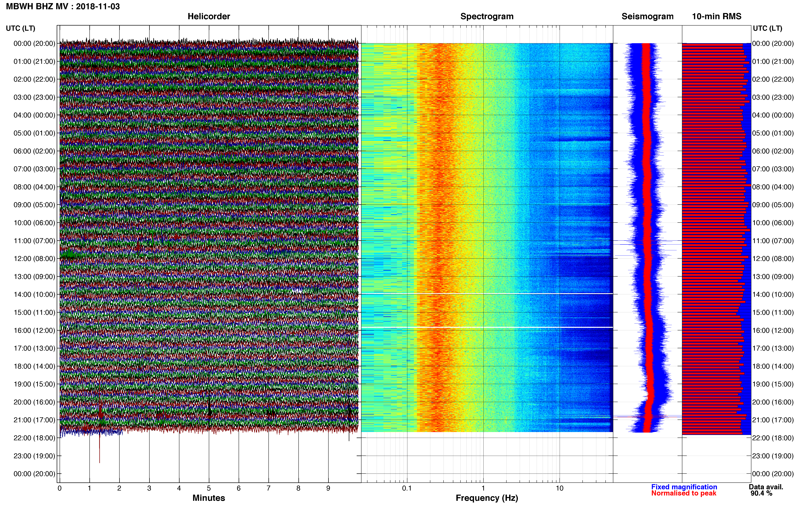Click the 'Data avail.' label
This screenshot has height=508, width=812.
[766, 487]
